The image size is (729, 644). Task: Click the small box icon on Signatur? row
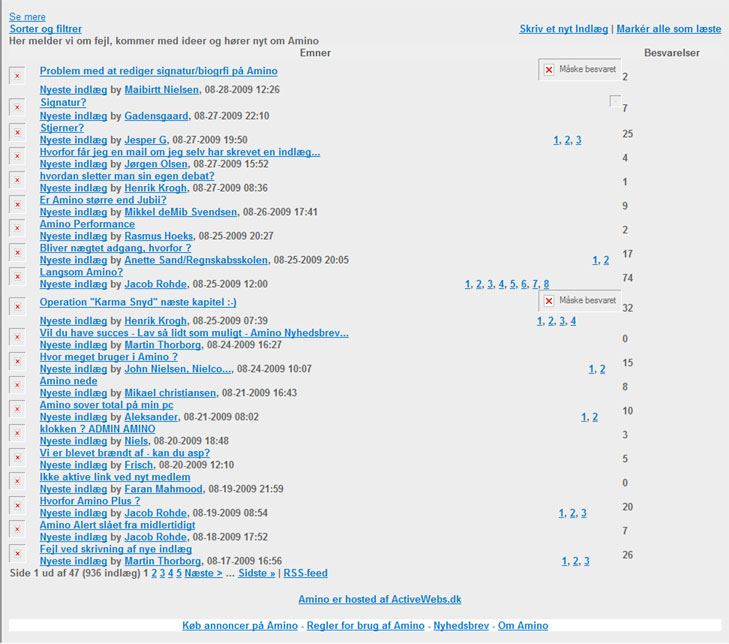(x=615, y=102)
